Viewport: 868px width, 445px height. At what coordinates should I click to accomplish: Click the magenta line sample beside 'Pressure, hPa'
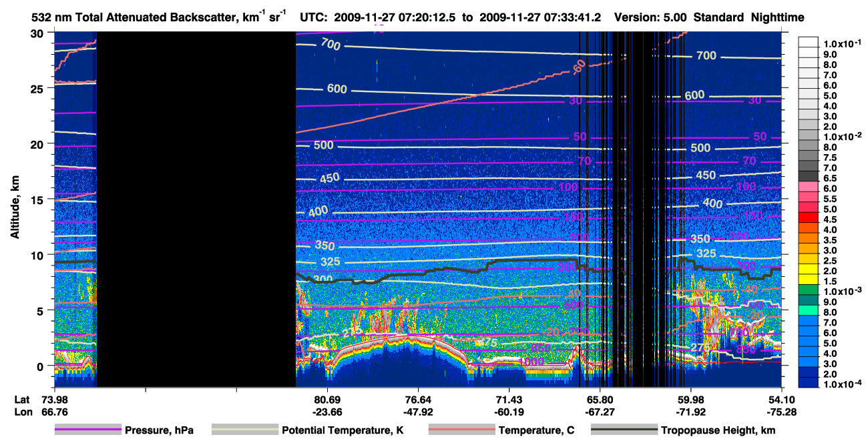point(87,430)
